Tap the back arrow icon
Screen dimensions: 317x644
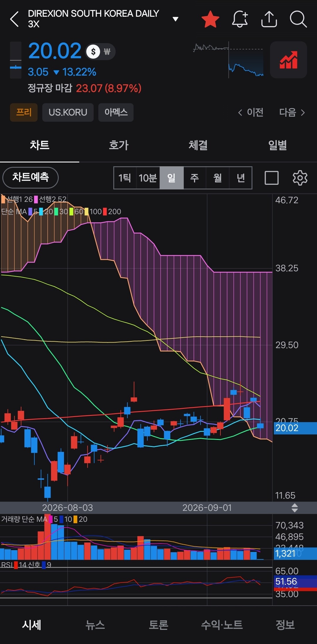[x=14, y=19]
